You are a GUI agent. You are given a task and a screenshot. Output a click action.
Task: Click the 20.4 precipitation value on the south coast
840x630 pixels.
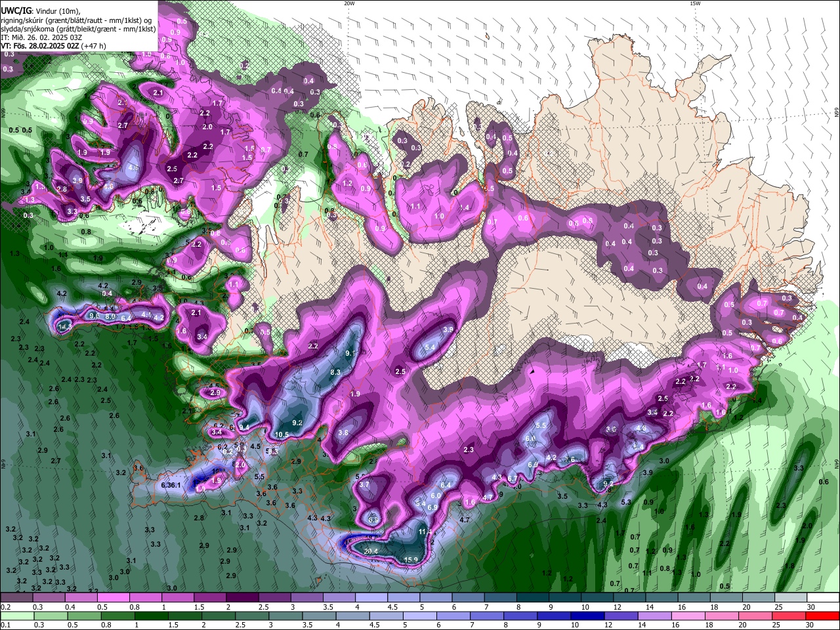[371, 551]
